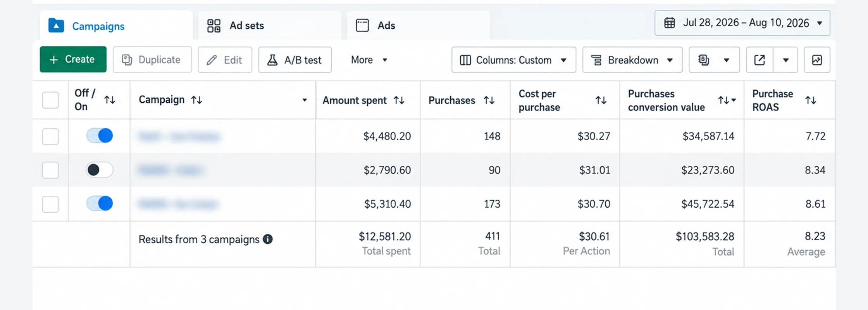
Task: Click the Ads window icon
Action: pos(362,26)
